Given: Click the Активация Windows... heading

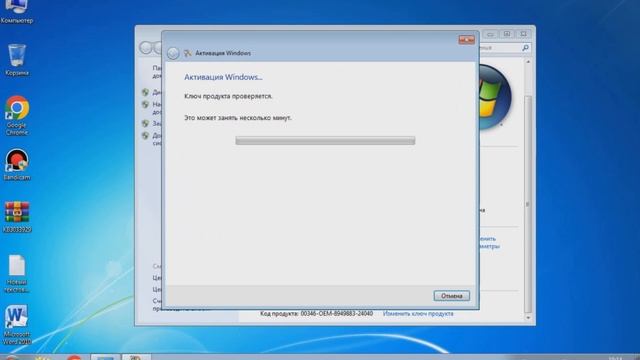Looking at the screenshot, I should pos(223,77).
